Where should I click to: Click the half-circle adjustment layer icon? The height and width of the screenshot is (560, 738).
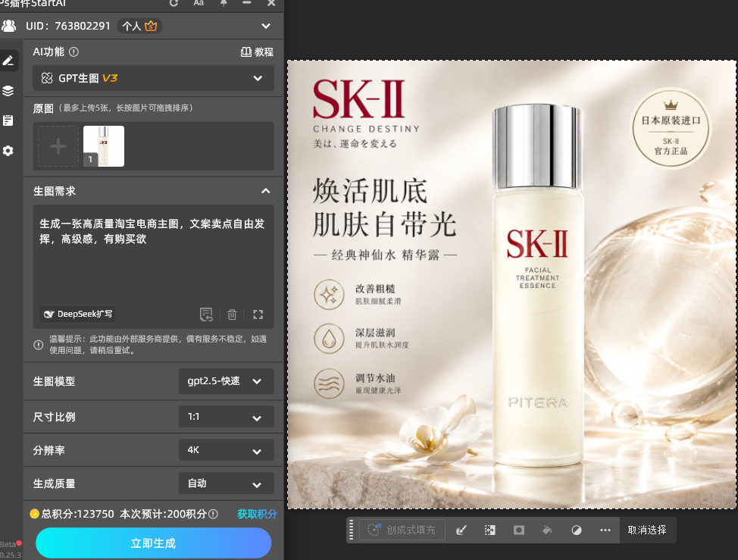pos(577,530)
